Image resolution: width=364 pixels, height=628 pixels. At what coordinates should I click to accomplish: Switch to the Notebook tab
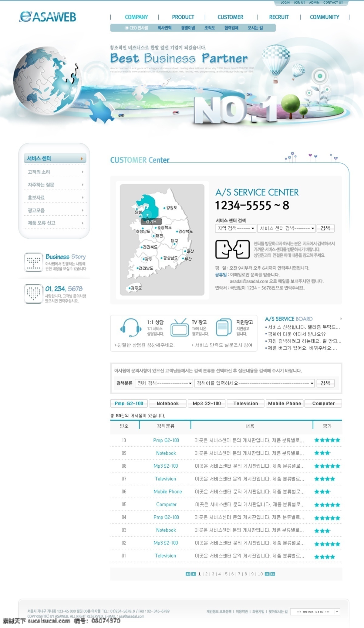tap(168, 403)
